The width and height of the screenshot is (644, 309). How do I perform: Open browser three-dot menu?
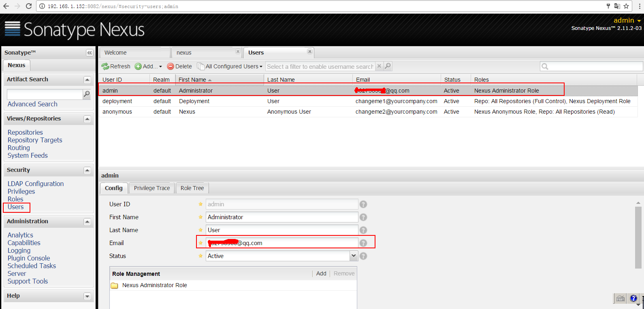[x=640, y=6]
